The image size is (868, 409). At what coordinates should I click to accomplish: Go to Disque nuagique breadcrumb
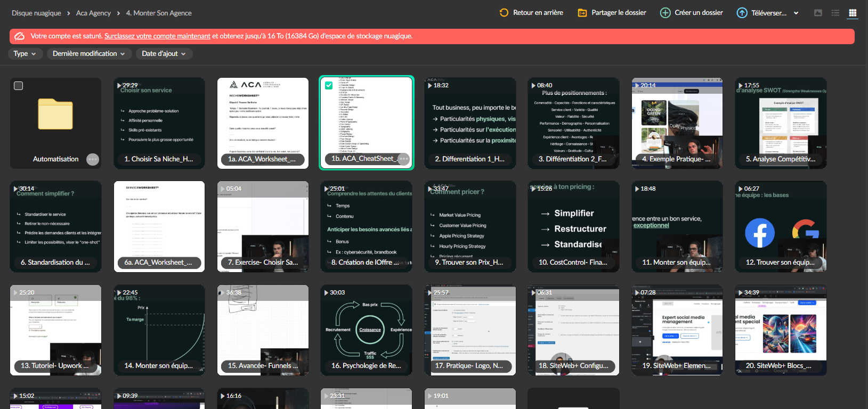pyautogui.click(x=36, y=13)
